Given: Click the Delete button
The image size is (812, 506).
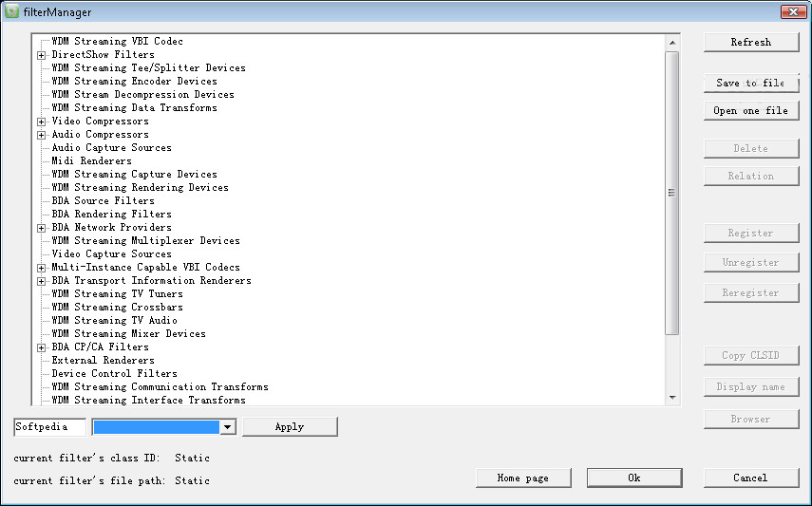Looking at the screenshot, I should (751, 149).
